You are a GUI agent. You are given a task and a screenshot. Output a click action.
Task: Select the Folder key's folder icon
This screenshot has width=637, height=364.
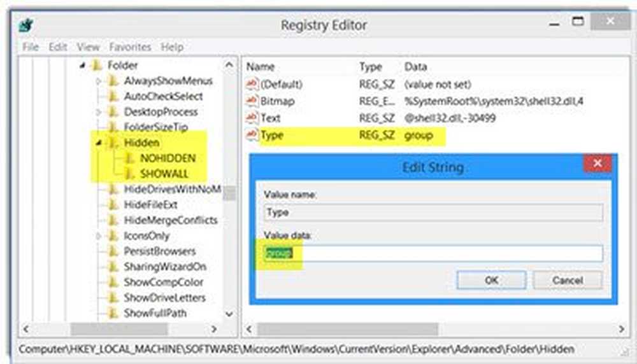click(97, 65)
